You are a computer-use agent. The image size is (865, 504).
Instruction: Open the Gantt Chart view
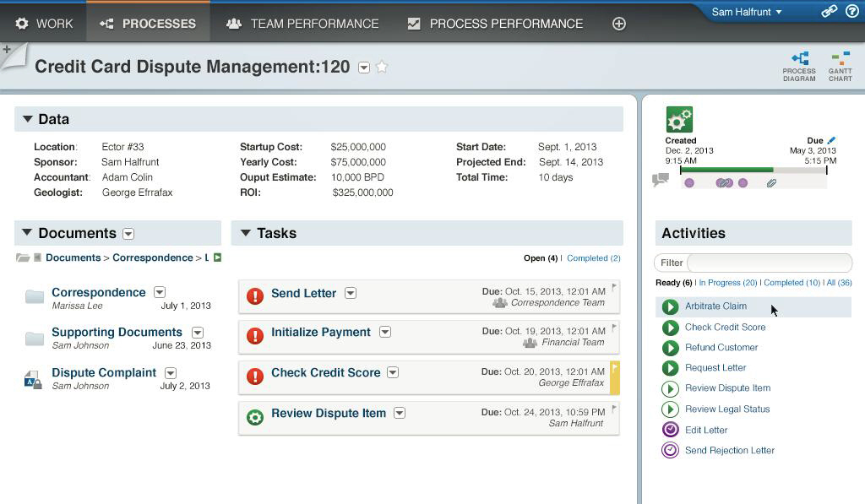coord(840,66)
